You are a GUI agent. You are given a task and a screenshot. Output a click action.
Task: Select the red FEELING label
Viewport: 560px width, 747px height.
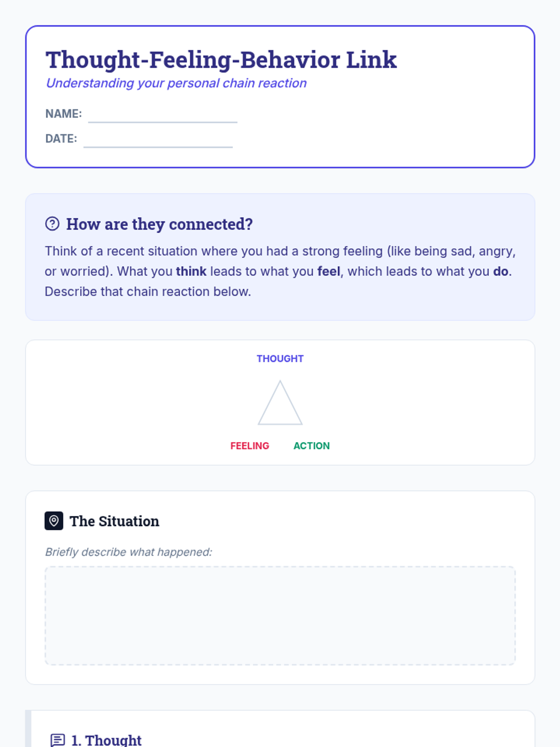click(250, 446)
